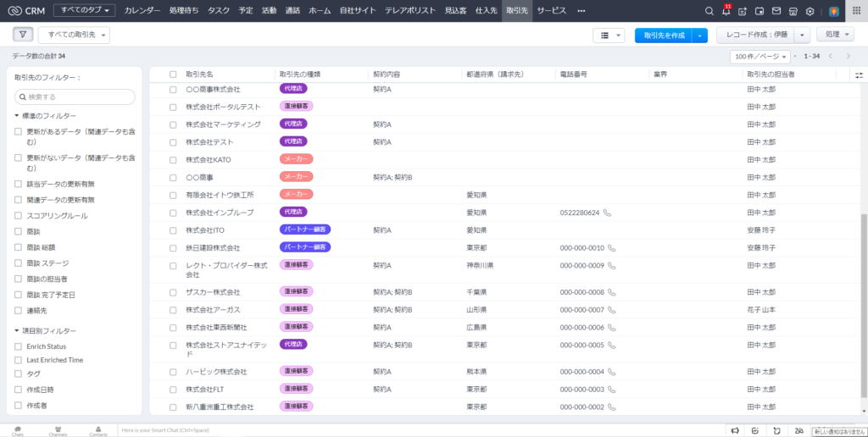This screenshot has width=868, height=437.
Task: Open the arrow beside レコード作成：伊藤
Action: click(x=803, y=35)
